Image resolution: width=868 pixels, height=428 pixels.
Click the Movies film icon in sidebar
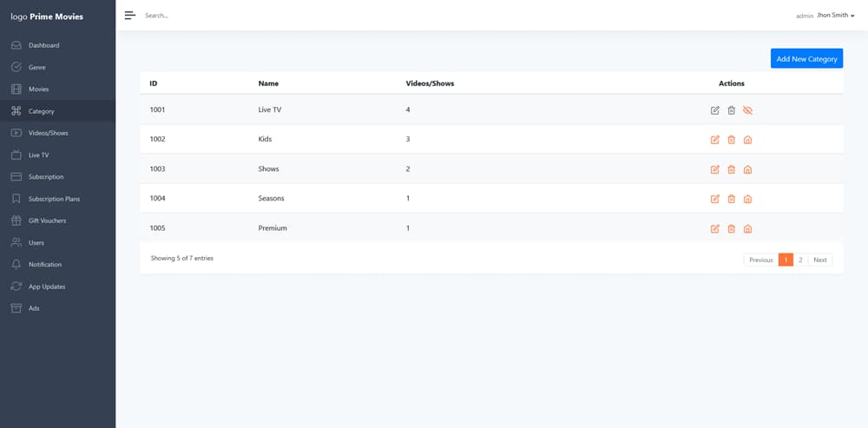pyautogui.click(x=16, y=89)
